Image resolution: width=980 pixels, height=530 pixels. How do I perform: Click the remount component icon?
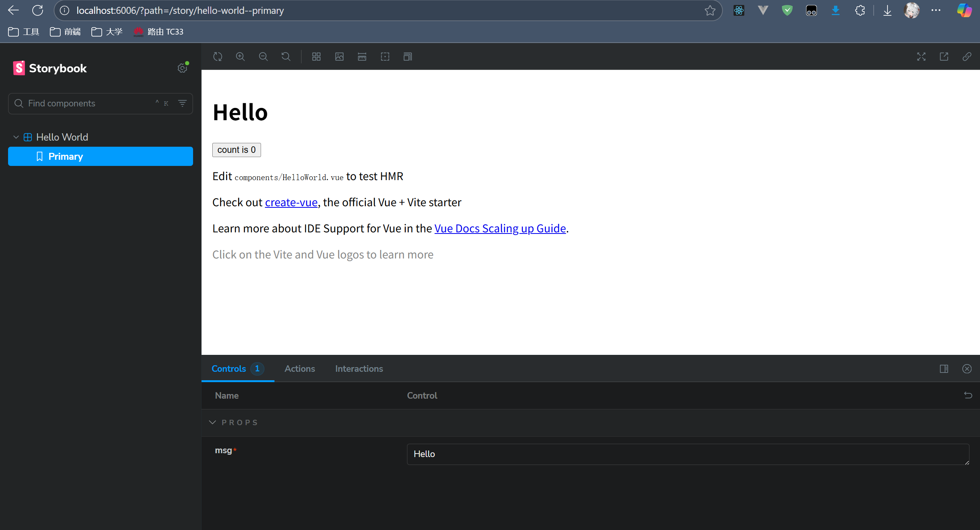pyautogui.click(x=218, y=57)
